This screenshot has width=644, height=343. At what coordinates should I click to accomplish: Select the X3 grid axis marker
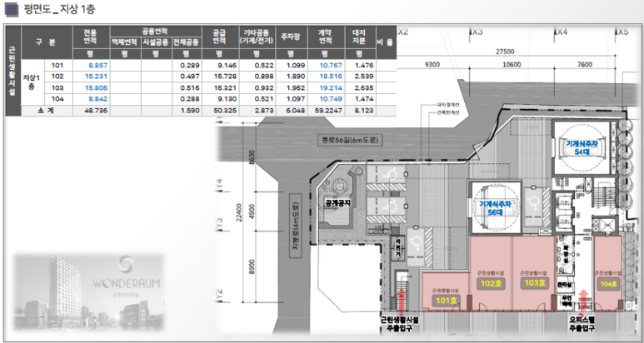477,32
